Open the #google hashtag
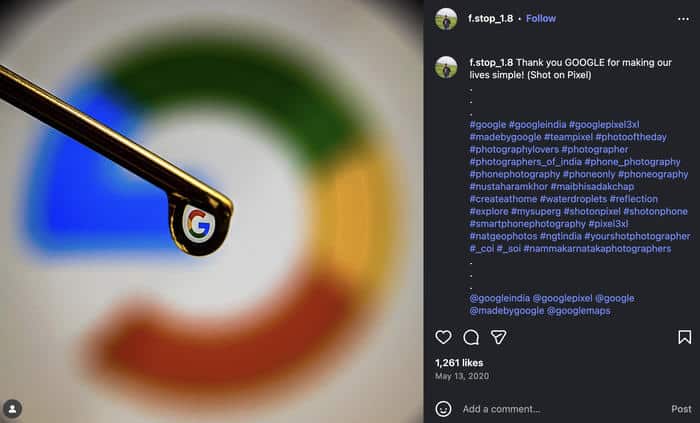 click(487, 124)
